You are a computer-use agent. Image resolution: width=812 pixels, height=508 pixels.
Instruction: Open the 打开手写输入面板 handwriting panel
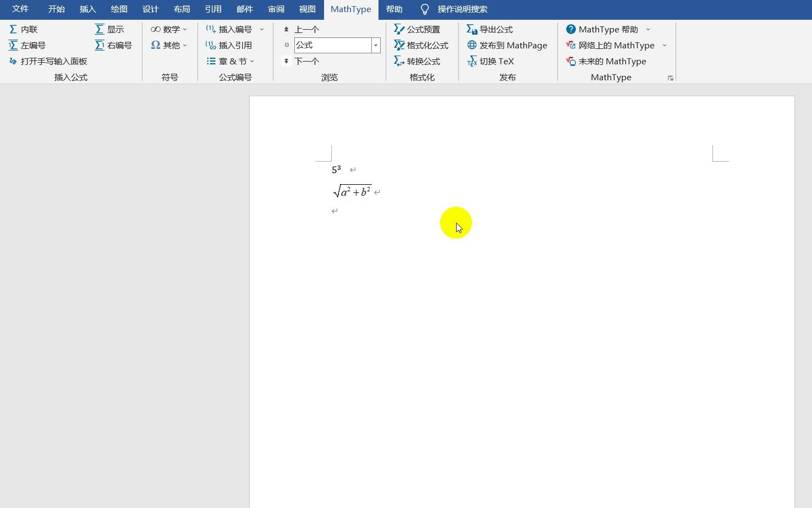tap(48, 61)
